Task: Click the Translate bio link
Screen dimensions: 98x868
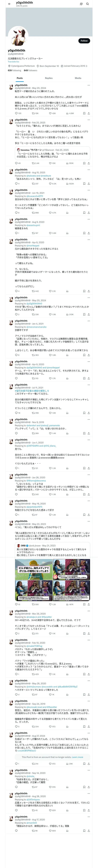Action: click(x=14, y=62)
